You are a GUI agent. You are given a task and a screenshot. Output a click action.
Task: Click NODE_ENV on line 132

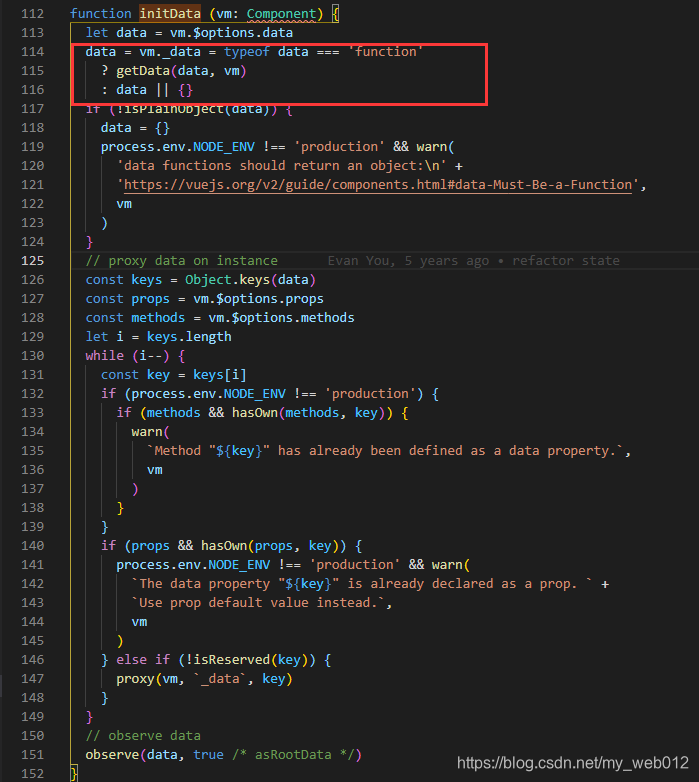[255, 393]
